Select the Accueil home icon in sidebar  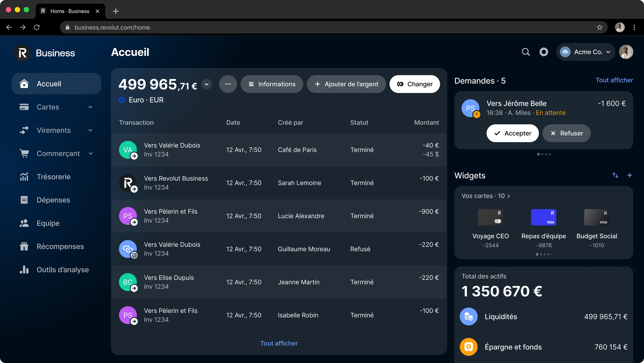point(24,84)
